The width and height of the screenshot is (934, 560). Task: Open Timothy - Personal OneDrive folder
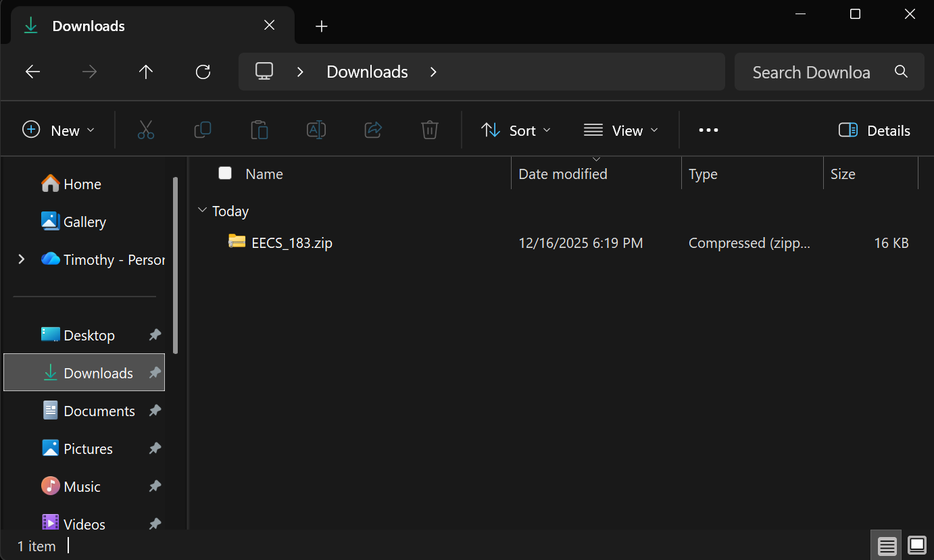[x=103, y=259]
